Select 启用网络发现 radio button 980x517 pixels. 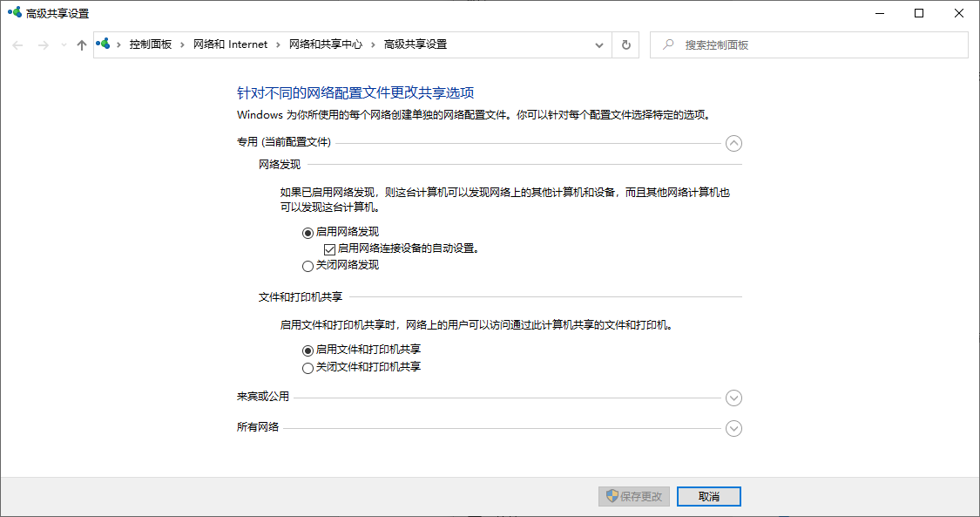308,233
